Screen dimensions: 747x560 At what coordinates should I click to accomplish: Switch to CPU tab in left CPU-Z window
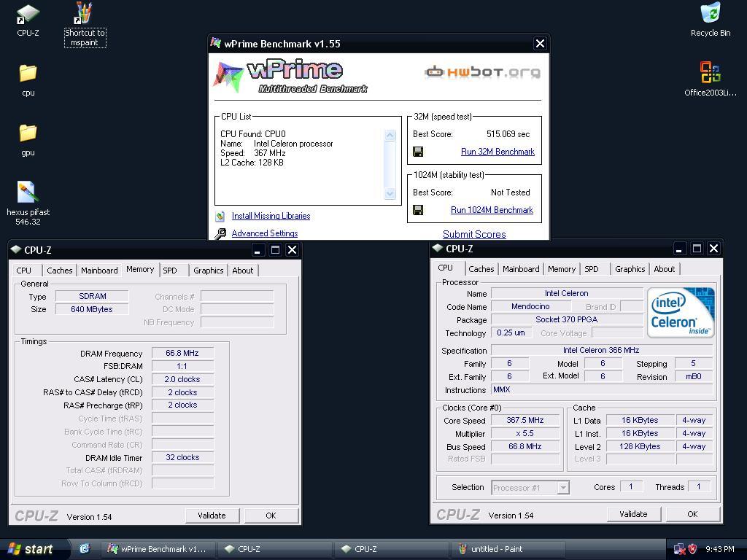pyautogui.click(x=24, y=271)
